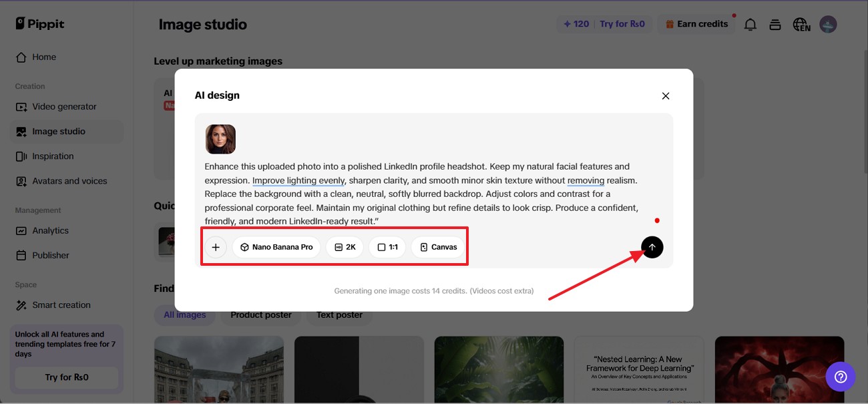The width and height of the screenshot is (868, 404).
Task: Open Video generator in the sidebar
Action: [64, 107]
